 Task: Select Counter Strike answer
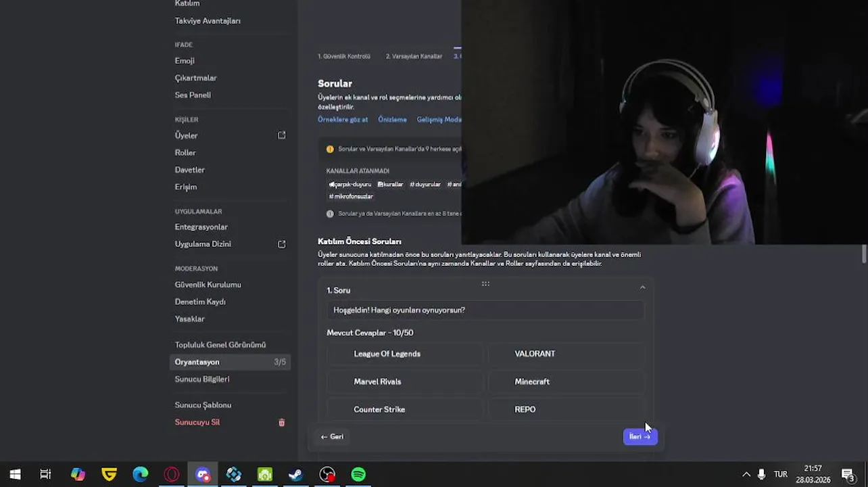tap(405, 409)
